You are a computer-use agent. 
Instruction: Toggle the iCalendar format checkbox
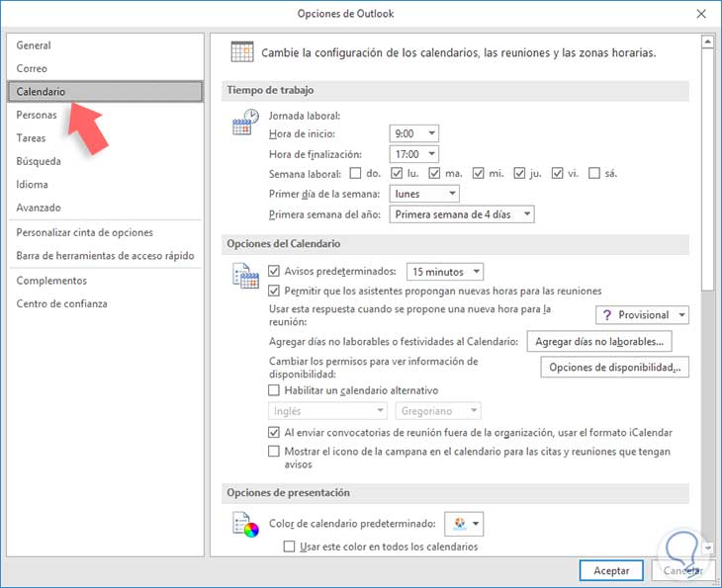tap(274, 433)
